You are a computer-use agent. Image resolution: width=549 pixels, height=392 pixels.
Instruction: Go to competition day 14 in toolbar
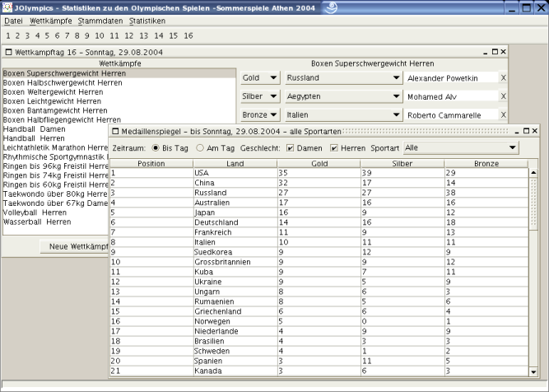click(x=159, y=35)
